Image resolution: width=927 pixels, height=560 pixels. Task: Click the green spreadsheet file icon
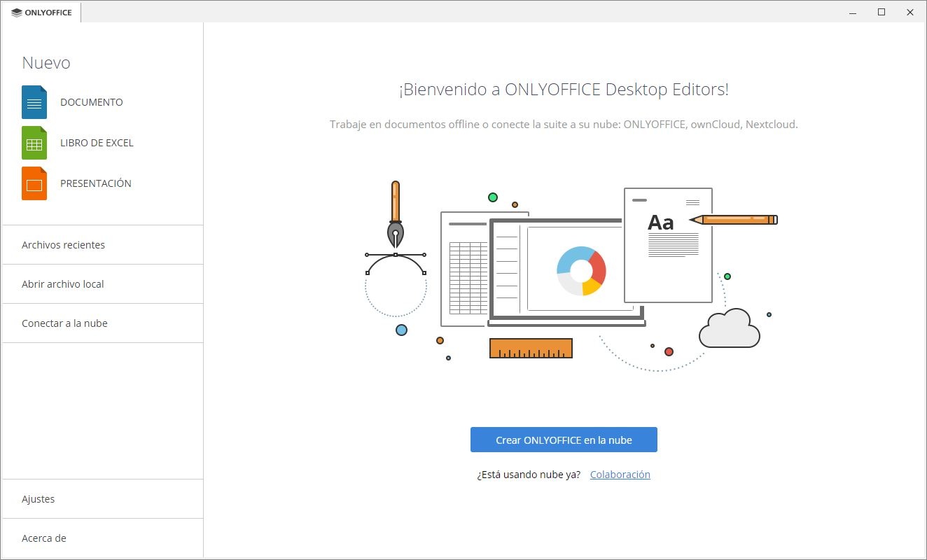point(34,143)
